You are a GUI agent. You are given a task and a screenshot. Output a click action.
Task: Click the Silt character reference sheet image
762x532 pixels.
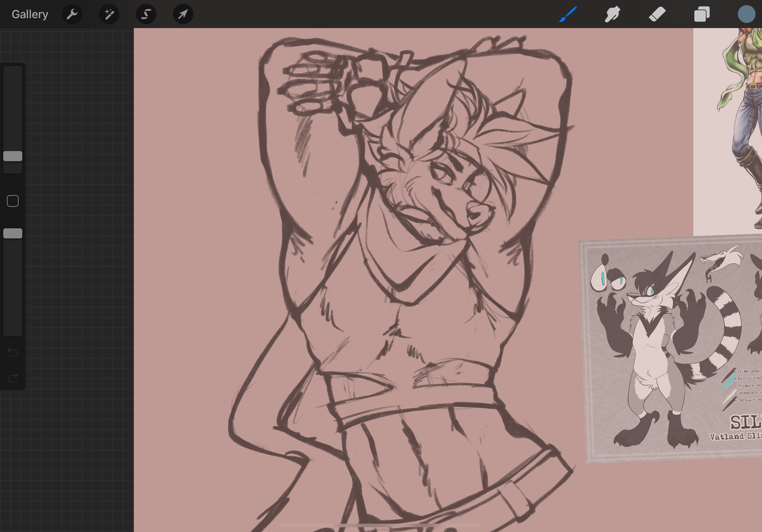point(670,348)
